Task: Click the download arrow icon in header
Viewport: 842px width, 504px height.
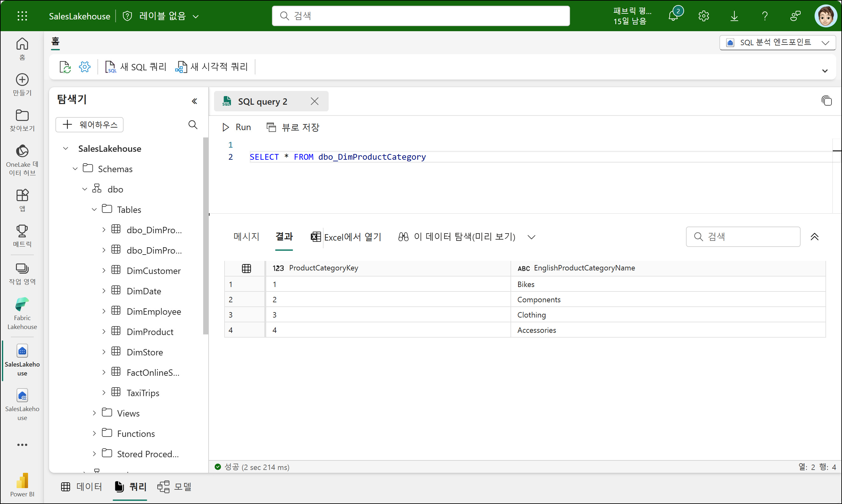Action: click(x=734, y=16)
